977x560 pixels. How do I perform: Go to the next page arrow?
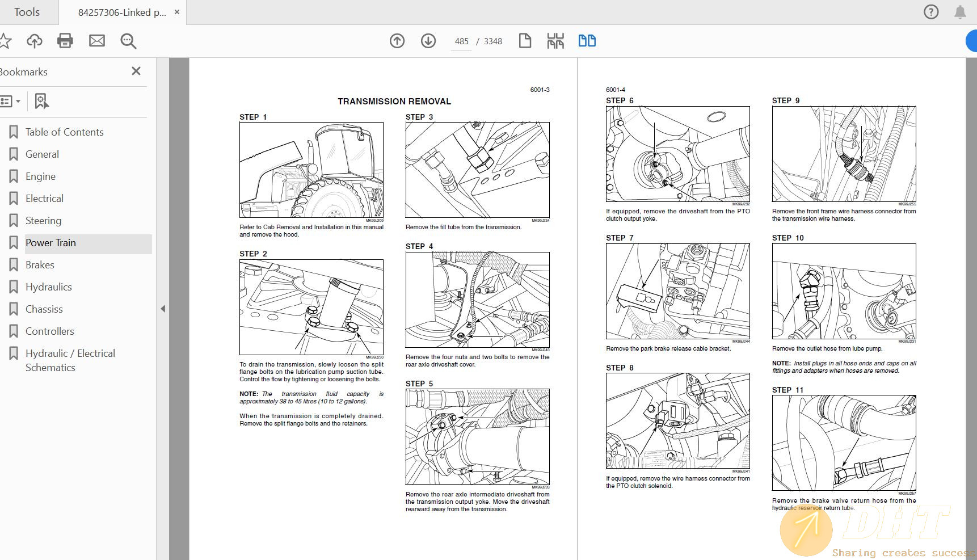point(428,41)
